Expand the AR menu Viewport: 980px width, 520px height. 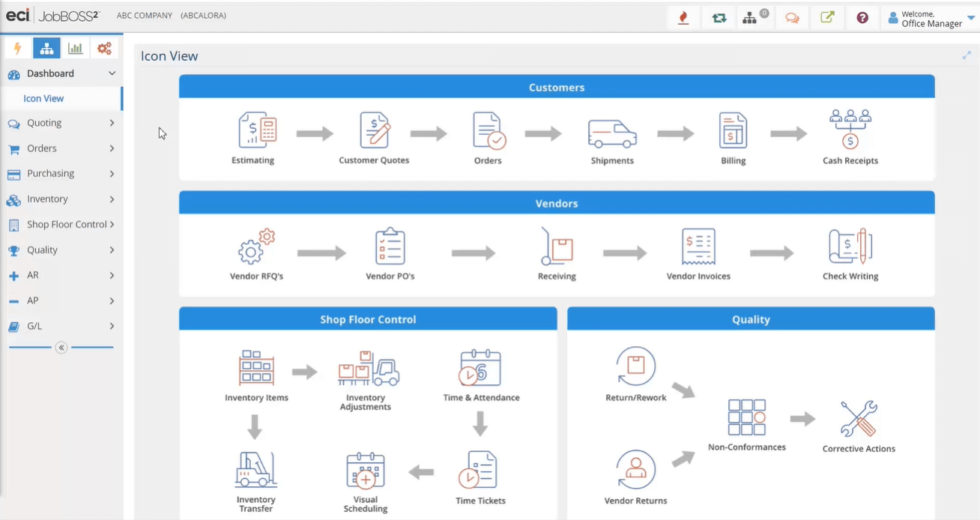(x=61, y=275)
